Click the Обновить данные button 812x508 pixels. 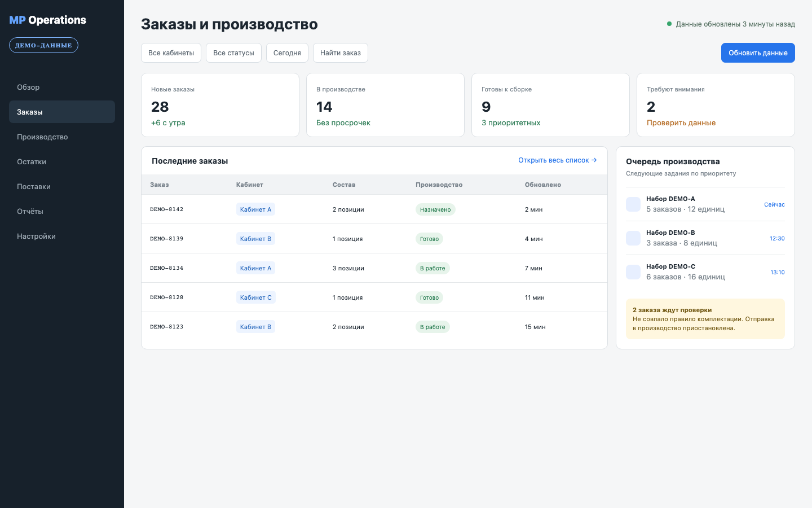click(758, 52)
